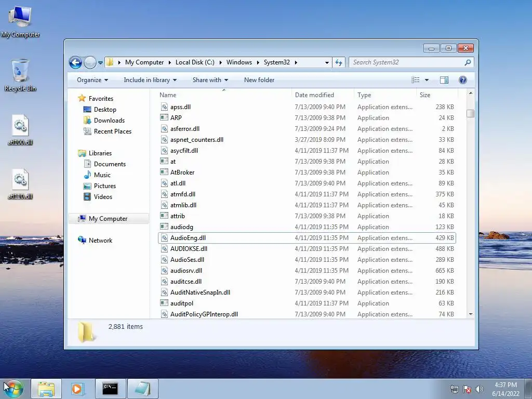The width and height of the screenshot is (532, 399).
Task: Click the search magnifier icon
Action: [468, 62]
